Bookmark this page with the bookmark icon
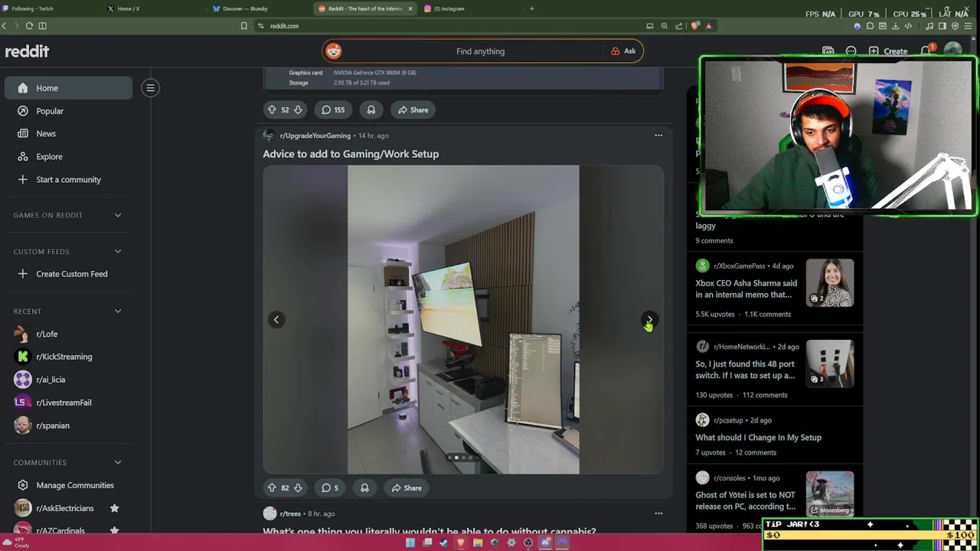980x551 pixels. pos(244,25)
